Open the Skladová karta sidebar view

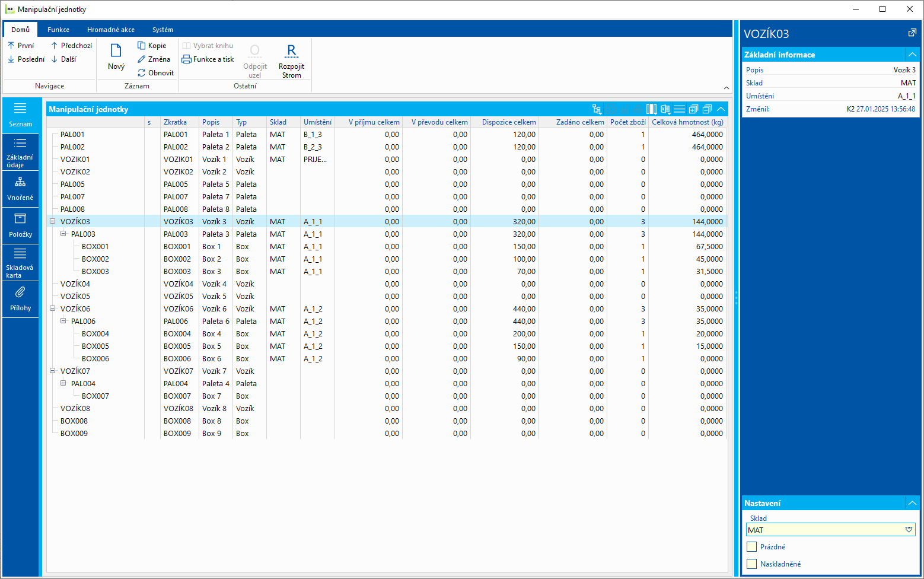pyautogui.click(x=20, y=262)
